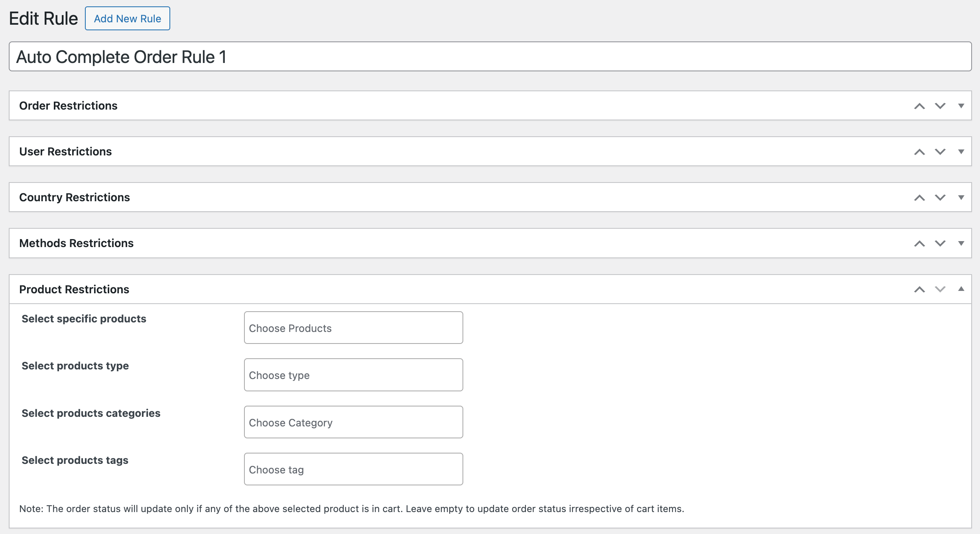This screenshot has height=534, width=980.
Task: Move Product Restrictions section up
Action: click(x=919, y=289)
